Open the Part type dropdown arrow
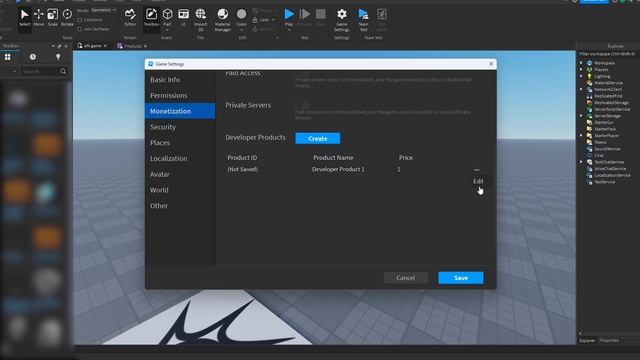 point(167,30)
